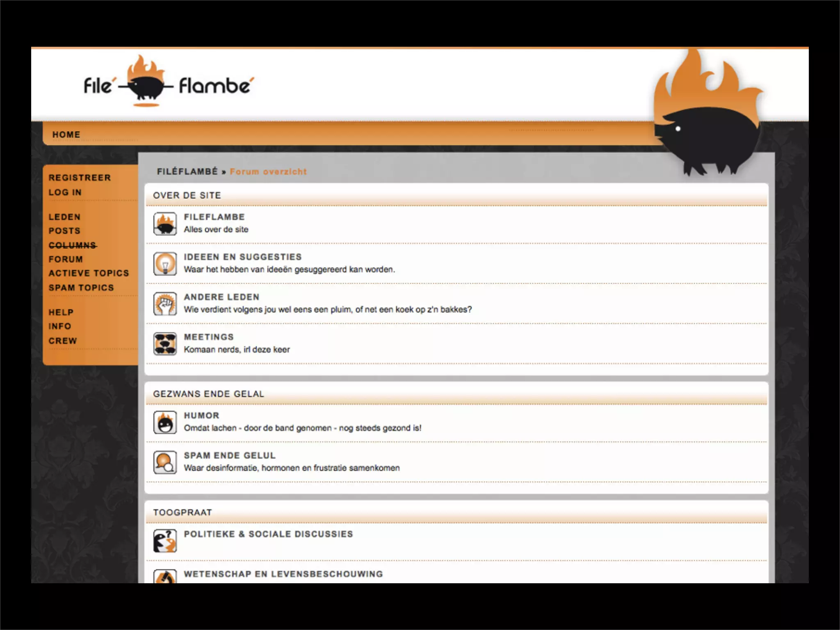840x630 pixels.
Task: Click the Forum overzicht breadcrumb
Action: pos(268,172)
